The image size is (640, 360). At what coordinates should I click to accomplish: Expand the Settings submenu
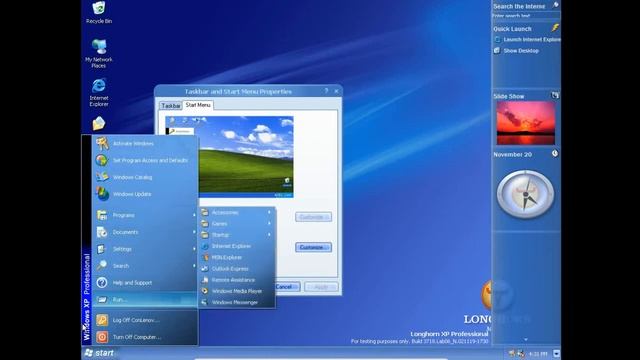click(x=145, y=249)
